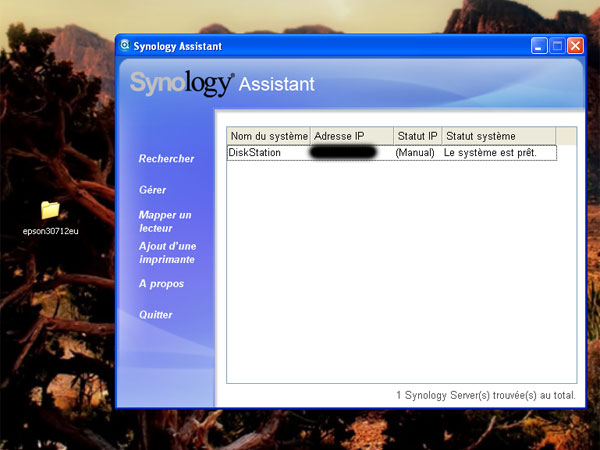Sort by the Adresse IP column header

point(352,136)
